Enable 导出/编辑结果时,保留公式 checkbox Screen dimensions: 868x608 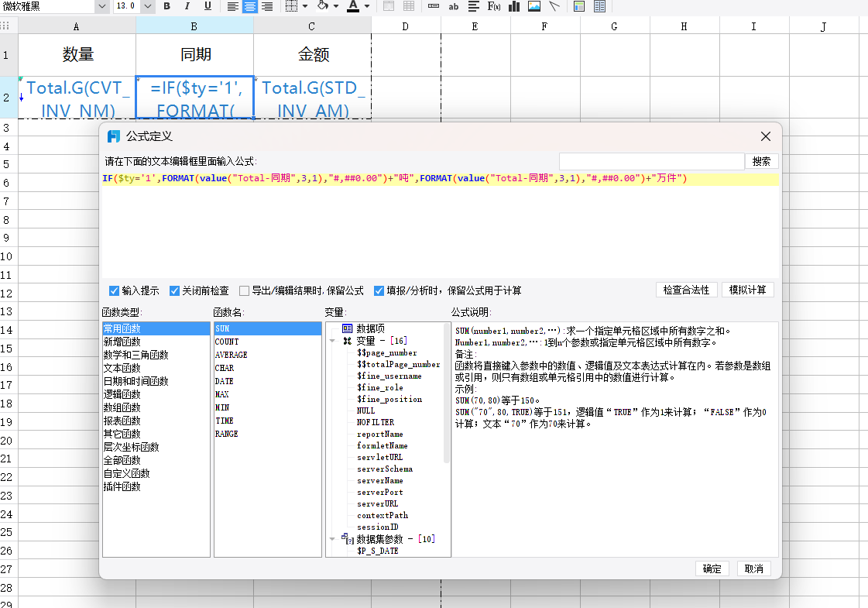[244, 290]
